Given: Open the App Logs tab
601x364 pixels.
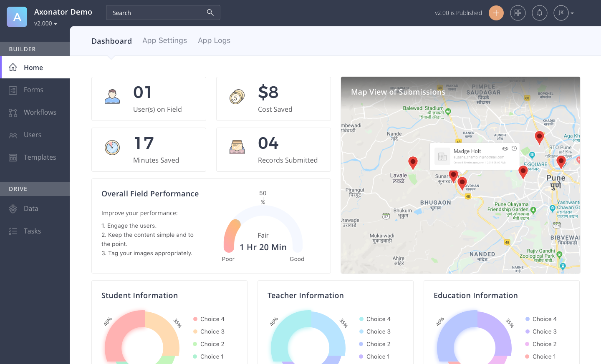Looking at the screenshot, I should coord(214,40).
